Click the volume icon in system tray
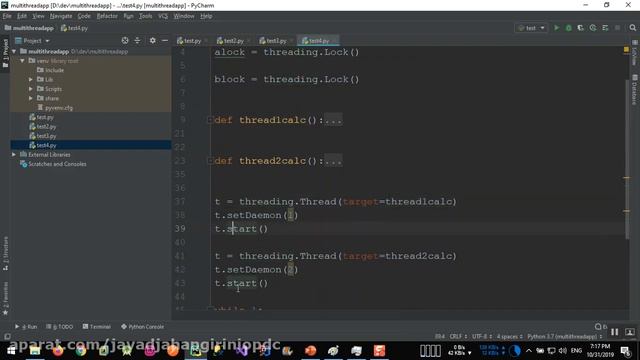 click(562, 351)
